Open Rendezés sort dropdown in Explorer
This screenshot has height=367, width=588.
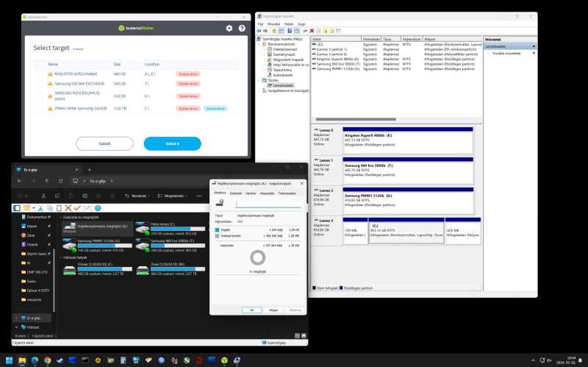137,196
